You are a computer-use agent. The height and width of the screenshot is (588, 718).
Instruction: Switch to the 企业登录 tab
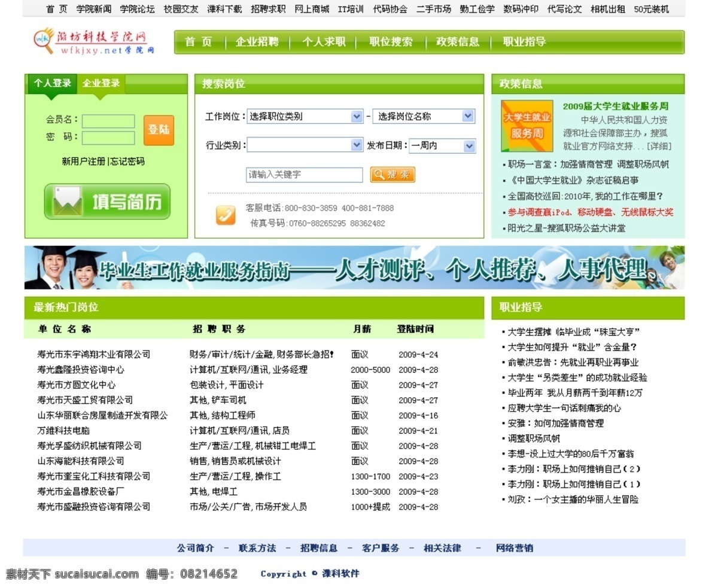click(x=101, y=83)
